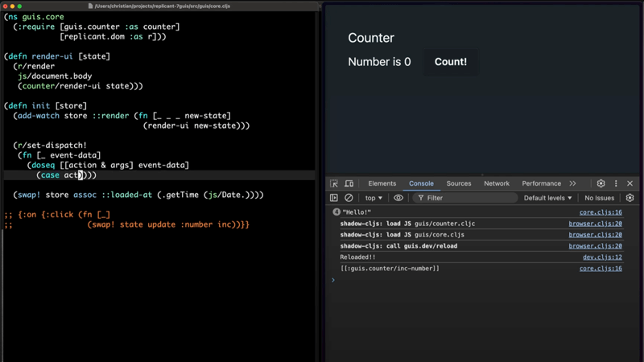The width and height of the screenshot is (644, 362).
Task: Expand the "top" JavaScript context dropdown
Action: [x=374, y=198]
